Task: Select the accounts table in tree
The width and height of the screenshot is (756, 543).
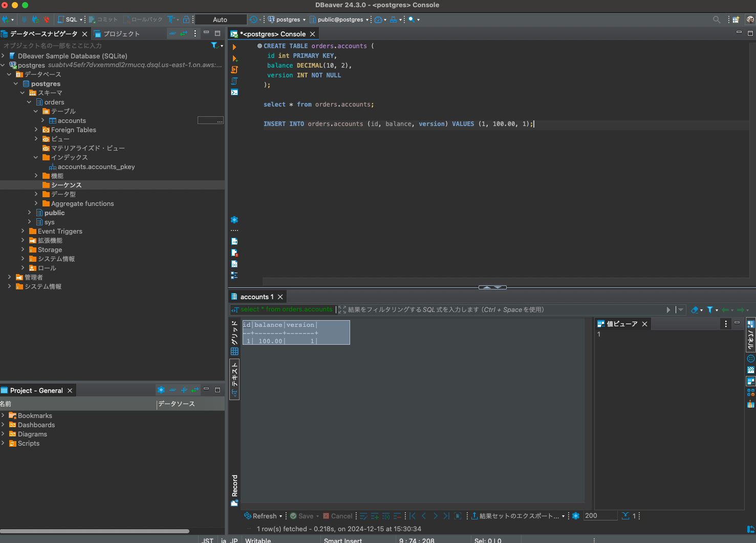Action: click(72, 121)
